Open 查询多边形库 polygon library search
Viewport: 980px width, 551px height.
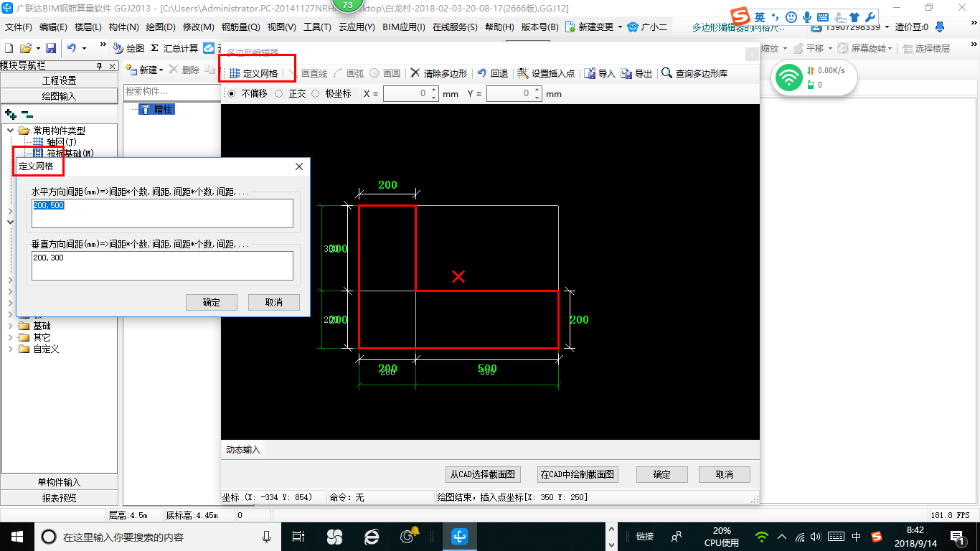[x=694, y=73]
